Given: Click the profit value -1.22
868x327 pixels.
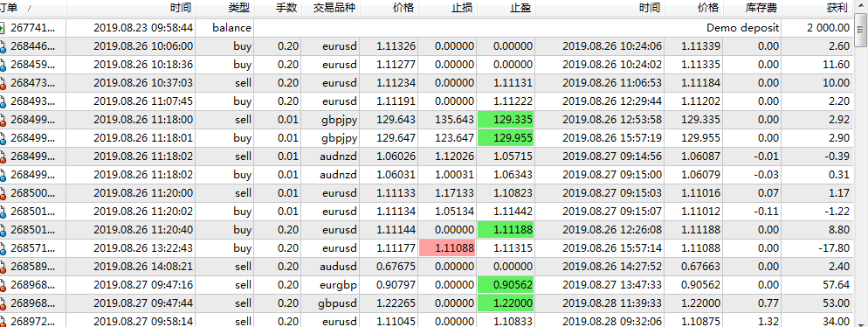Looking at the screenshot, I should tap(837, 212).
